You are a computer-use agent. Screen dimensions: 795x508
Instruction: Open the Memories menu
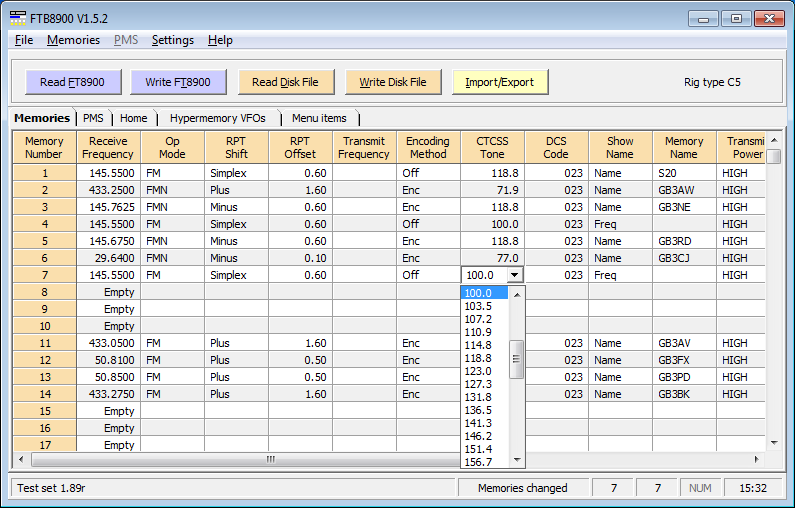(x=73, y=40)
